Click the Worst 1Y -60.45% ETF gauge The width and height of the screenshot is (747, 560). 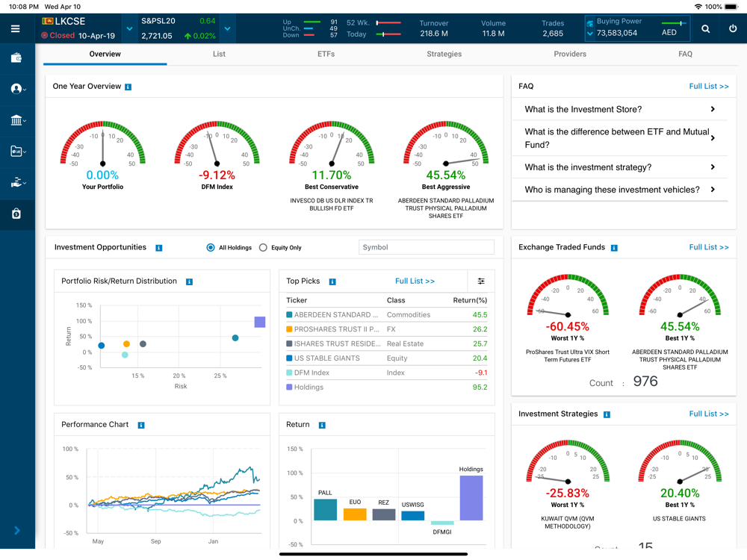(x=568, y=295)
